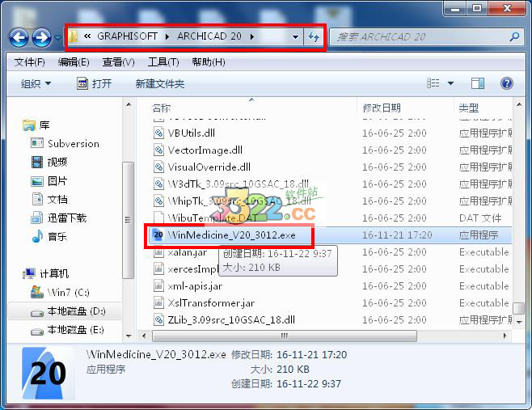Screen dimensions: 532x410
Task: Click date 16-11-21 17:20 in file list
Action: [x=397, y=235]
